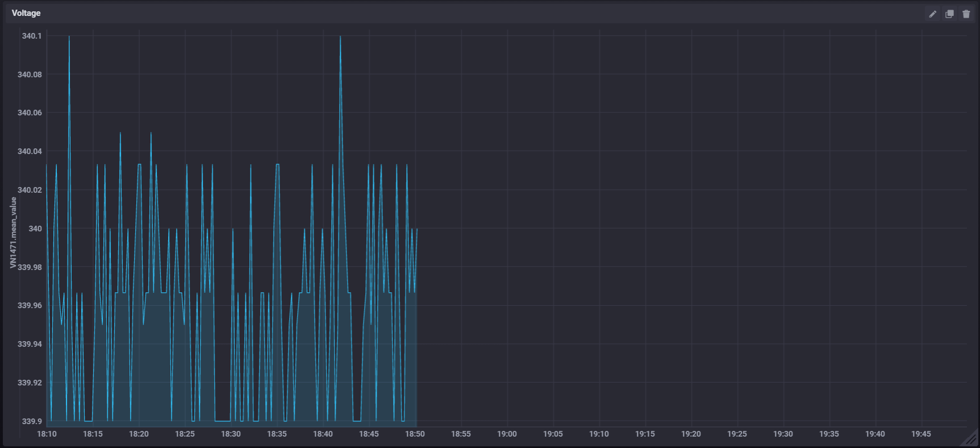Click the "18:35" time label
This screenshot has height=448, width=980.
[x=277, y=434]
